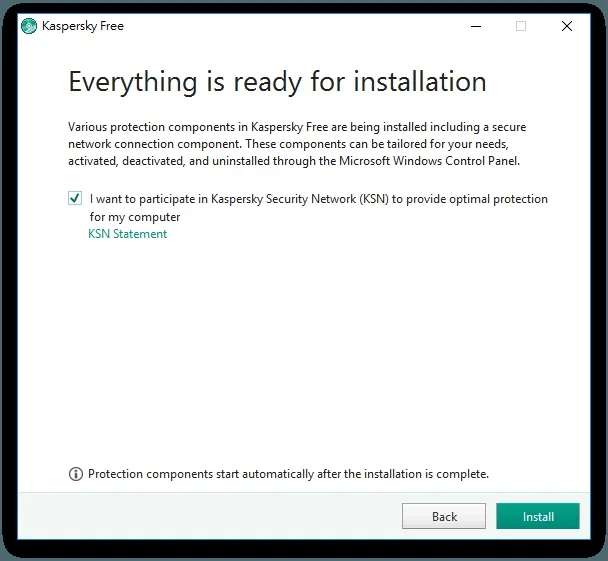Click the paragraph starting "Various protection components"

(297, 144)
